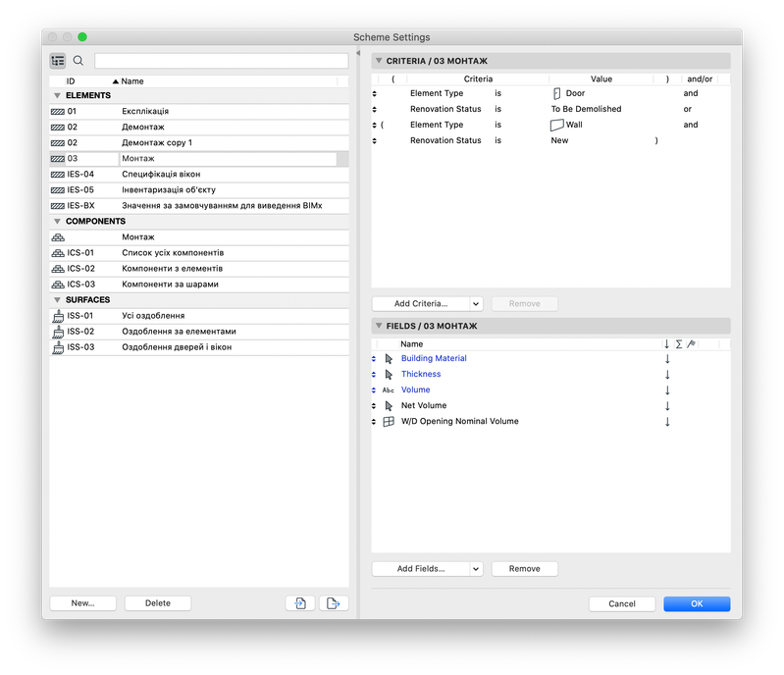
Task: Click the export scheme icon button
Action: 334,603
